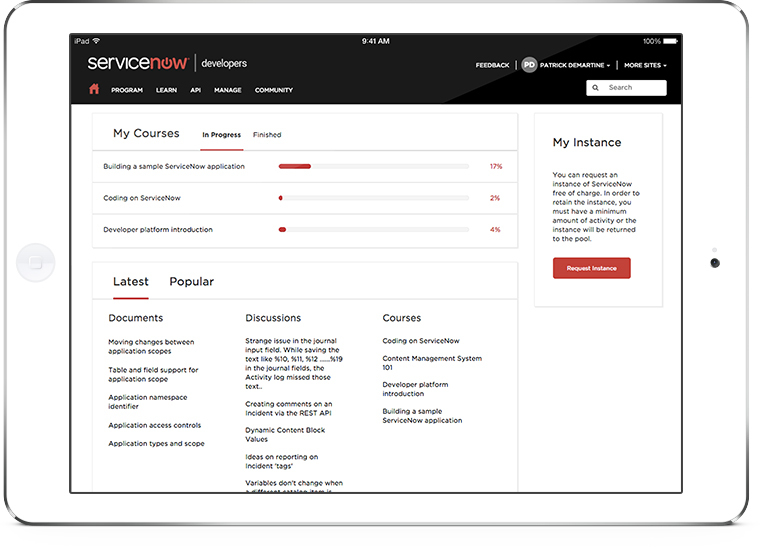Click the Coding on ServiceNow progress bar
Screen dimensions: 760x547
tap(373, 198)
